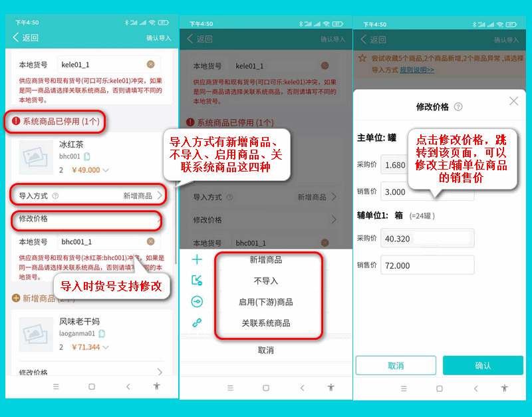Expand the ¥71.344 price dropdown for 风味老干妈
The width and height of the screenshot is (532, 417).
pyautogui.click(x=106, y=347)
